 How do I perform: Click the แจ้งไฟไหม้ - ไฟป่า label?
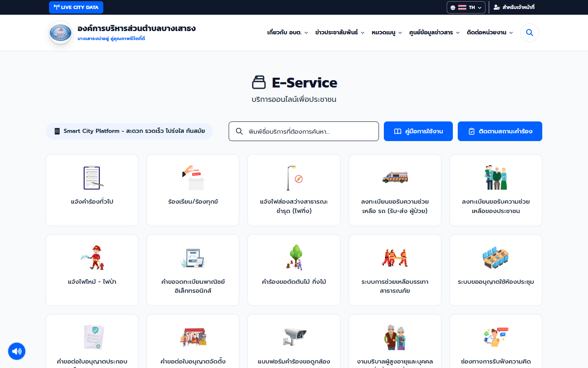coord(92,282)
